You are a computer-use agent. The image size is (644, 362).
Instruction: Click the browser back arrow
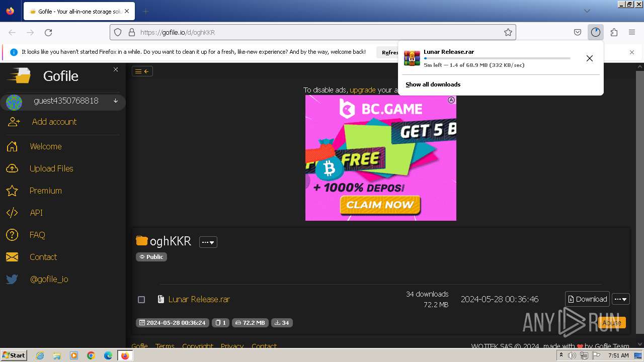tap(12, 32)
